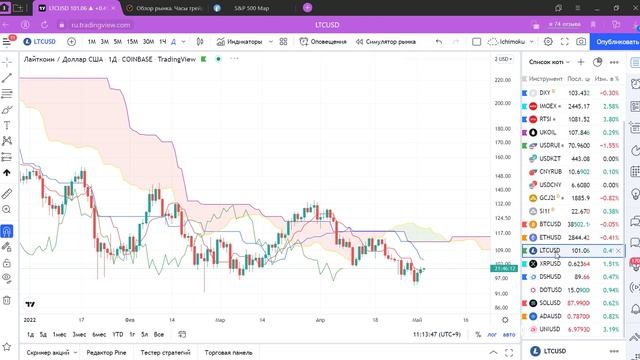Open the chart patterns tool
Image resolution: width=640 pixels, height=360 pixels.
[x=7, y=141]
